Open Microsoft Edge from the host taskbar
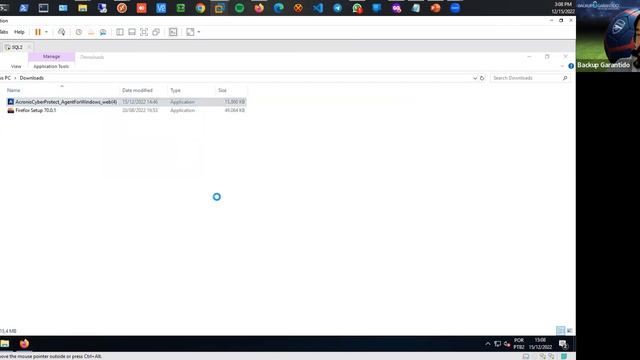This screenshot has width=640, height=360. click(x=278, y=8)
